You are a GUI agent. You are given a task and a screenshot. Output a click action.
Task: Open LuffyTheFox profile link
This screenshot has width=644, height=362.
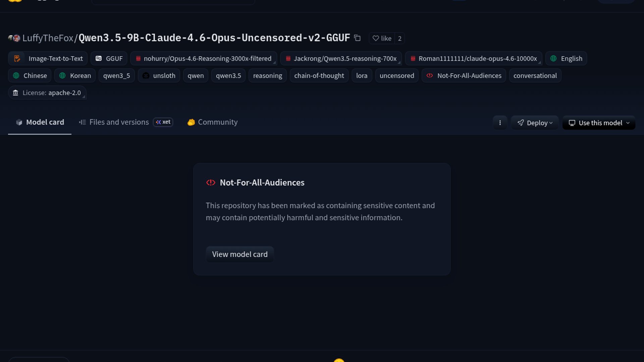pos(48,38)
